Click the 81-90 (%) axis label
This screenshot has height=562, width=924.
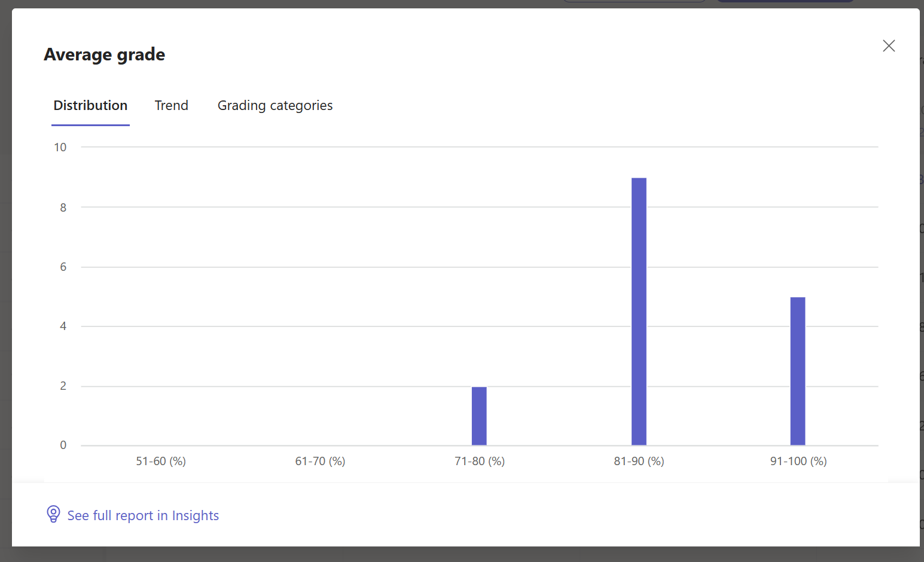pos(639,461)
